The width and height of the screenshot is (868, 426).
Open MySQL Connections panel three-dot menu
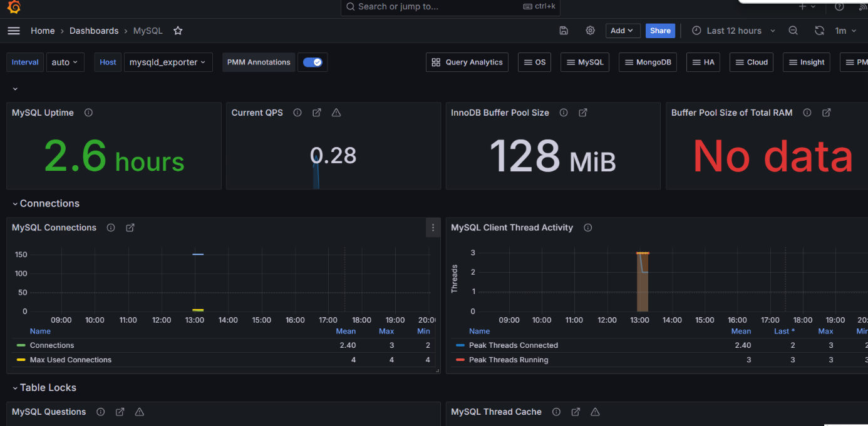tap(433, 228)
